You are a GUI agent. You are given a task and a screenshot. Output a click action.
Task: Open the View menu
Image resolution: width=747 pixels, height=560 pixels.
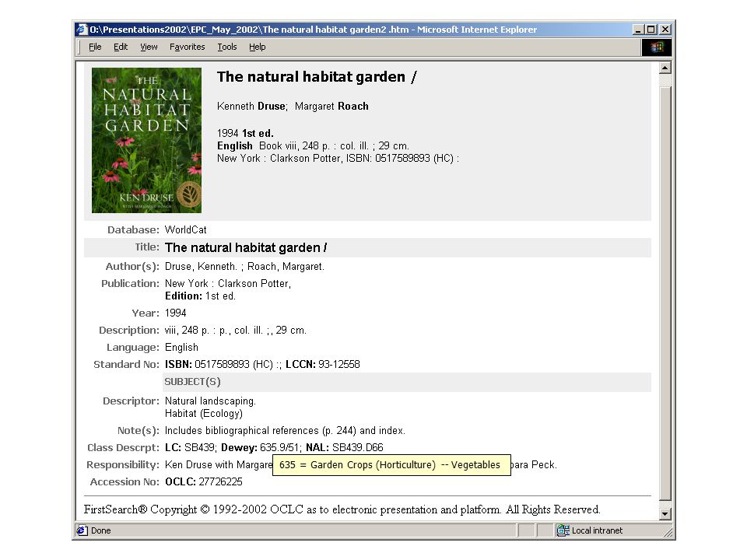pyautogui.click(x=149, y=47)
